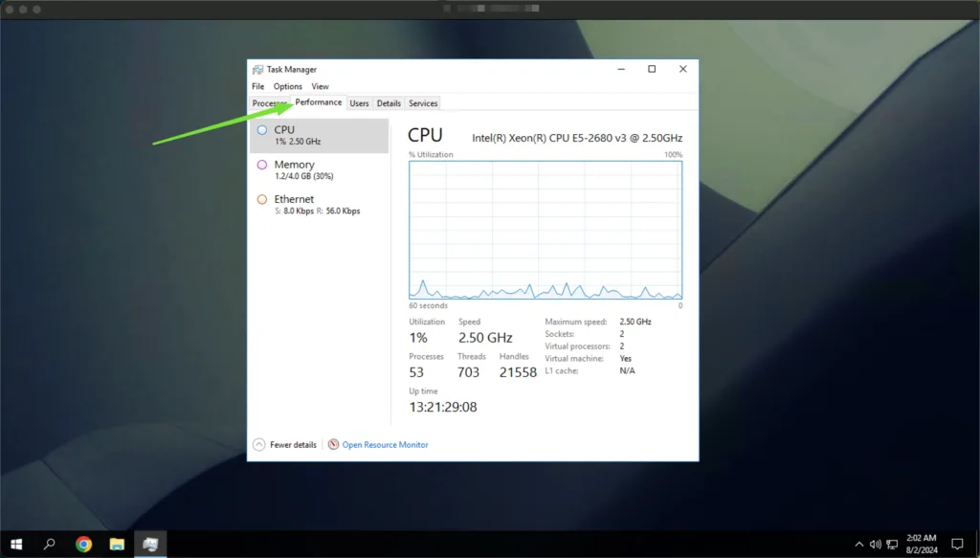Image resolution: width=980 pixels, height=558 pixels.
Task: Click the Task Manager title bar icon
Action: [x=257, y=69]
